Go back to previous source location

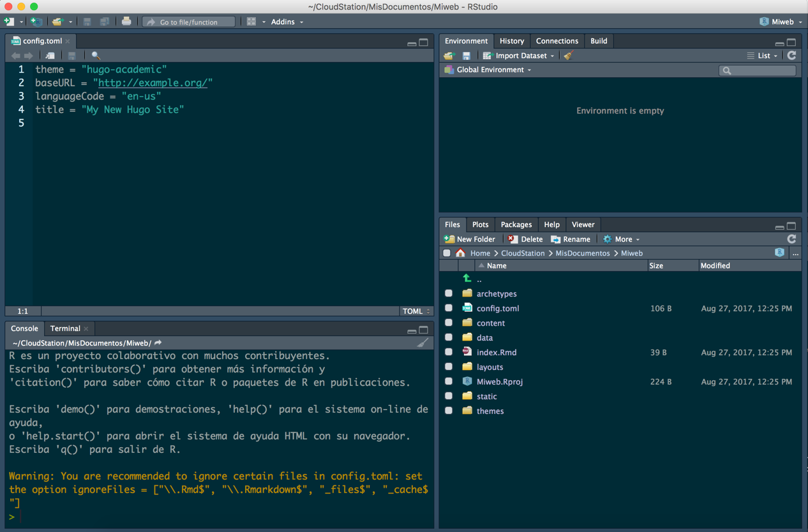[16, 55]
